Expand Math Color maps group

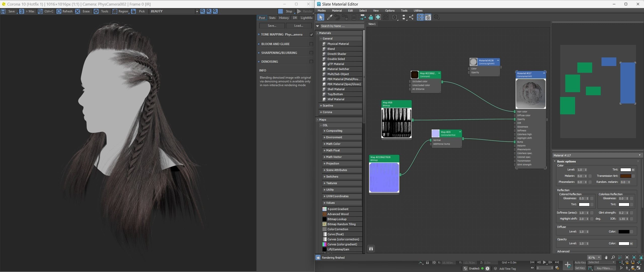click(342, 144)
